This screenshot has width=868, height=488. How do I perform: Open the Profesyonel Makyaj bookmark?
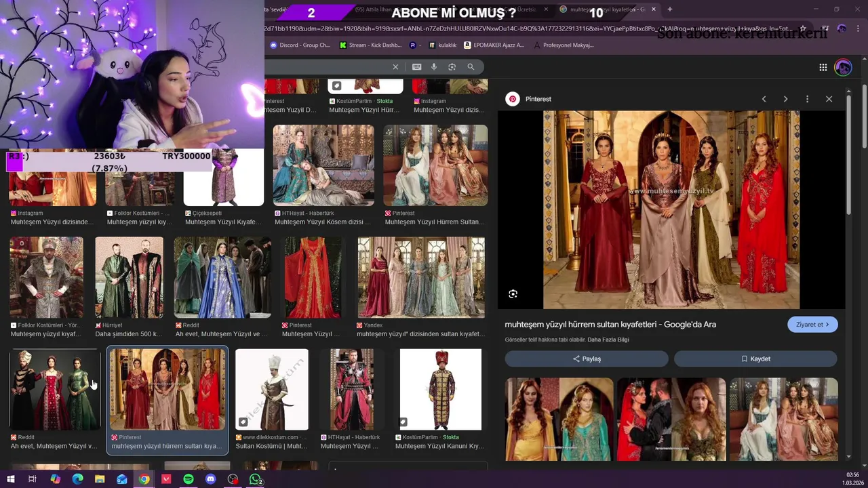coord(564,45)
